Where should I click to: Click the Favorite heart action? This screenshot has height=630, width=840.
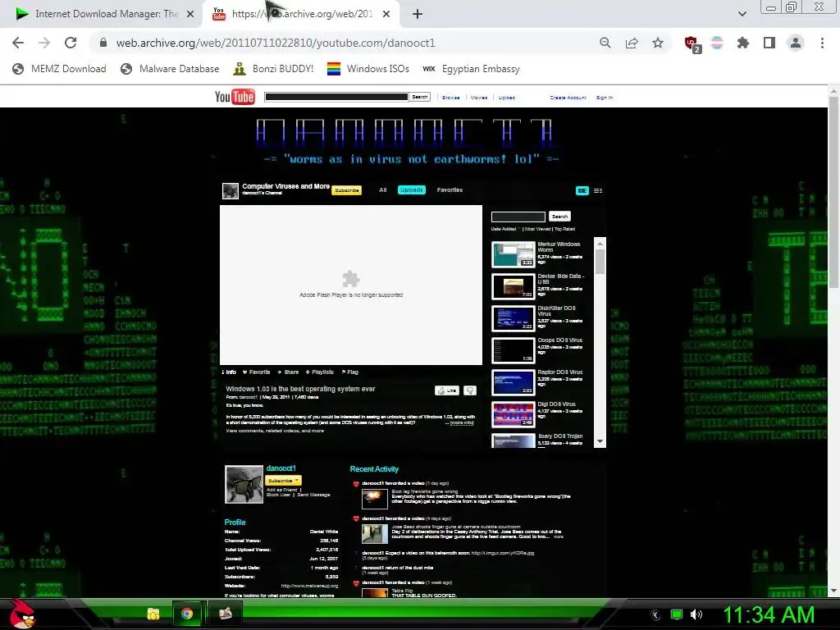click(x=256, y=372)
